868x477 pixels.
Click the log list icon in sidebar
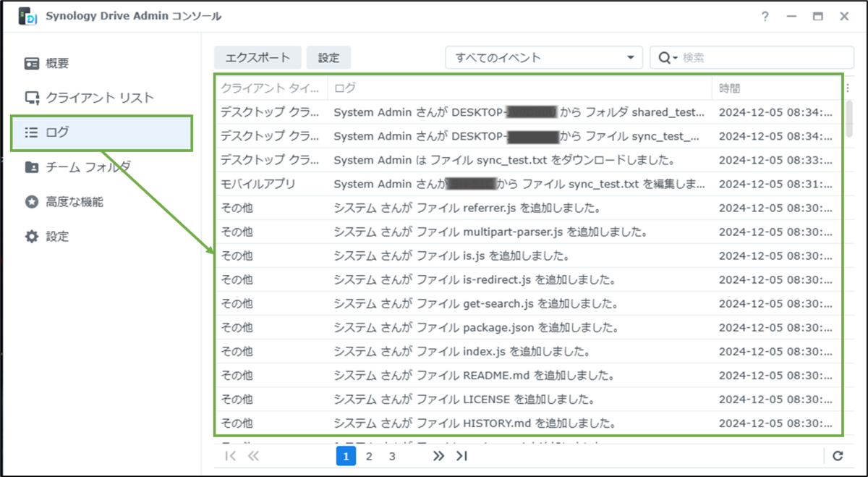point(32,132)
